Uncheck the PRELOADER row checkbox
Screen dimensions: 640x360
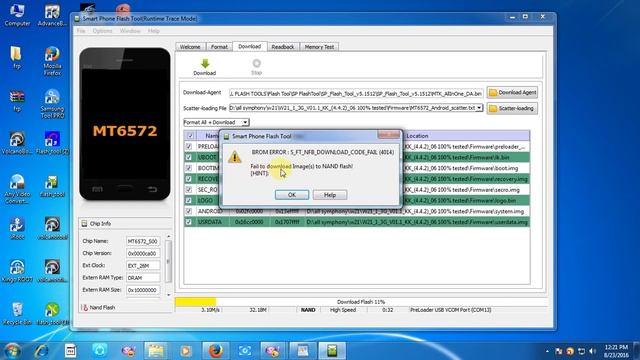tap(189, 147)
